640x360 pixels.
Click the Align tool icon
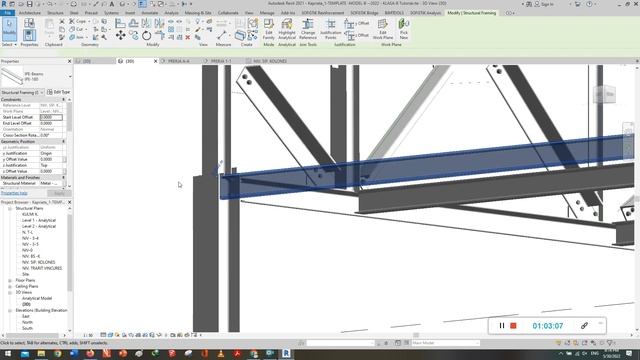[x=120, y=23]
